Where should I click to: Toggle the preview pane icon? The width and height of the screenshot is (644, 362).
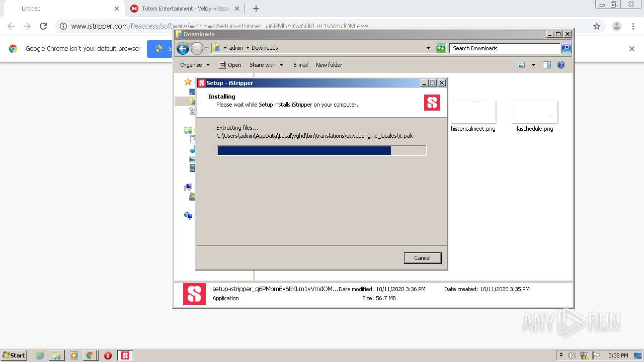(x=547, y=65)
